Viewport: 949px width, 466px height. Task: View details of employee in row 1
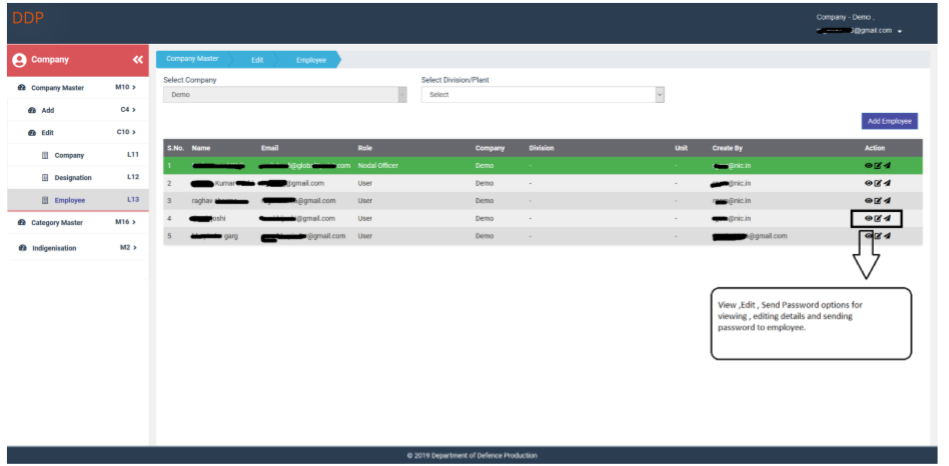(x=868, y=166)
